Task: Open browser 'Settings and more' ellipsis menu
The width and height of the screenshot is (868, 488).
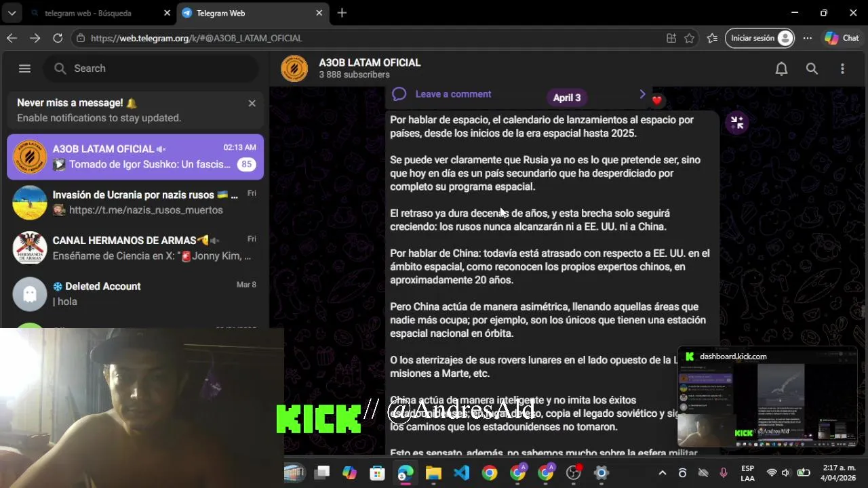Action: pos(808,38)
